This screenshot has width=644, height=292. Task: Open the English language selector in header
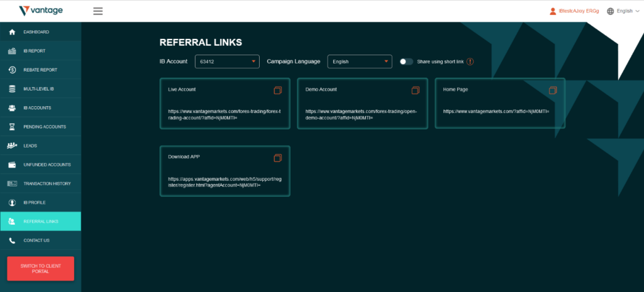pyautogui.click(x=623, y=11)
